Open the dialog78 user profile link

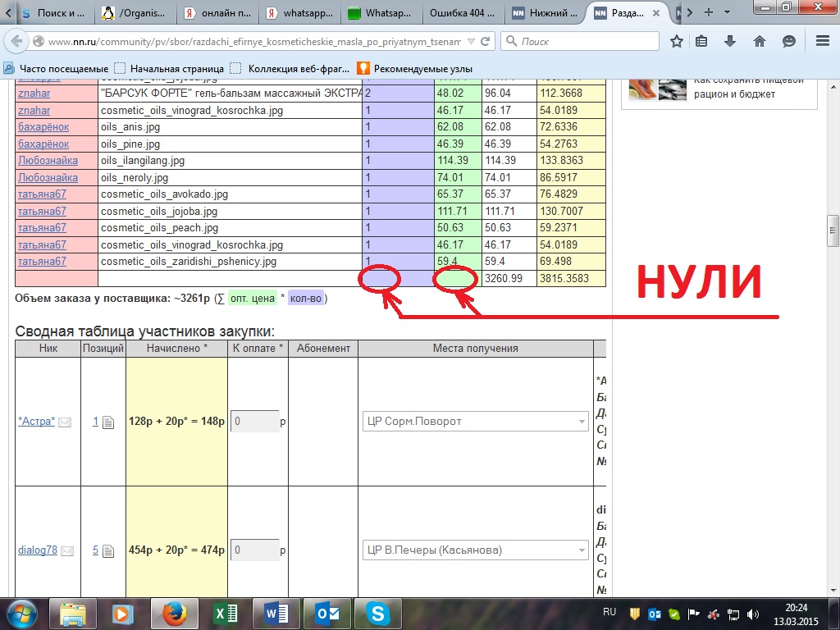[37, 550]
